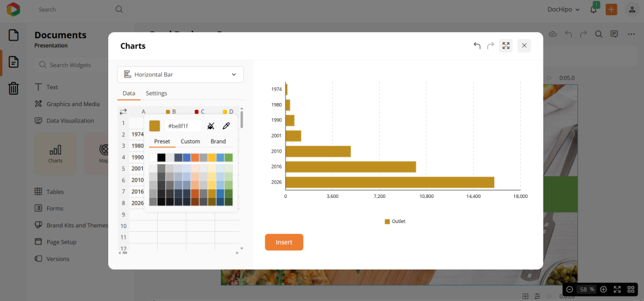Pick the orange preset swatch in top row
The height and width of the screenshot is (301, 644).
coord(195,158)
